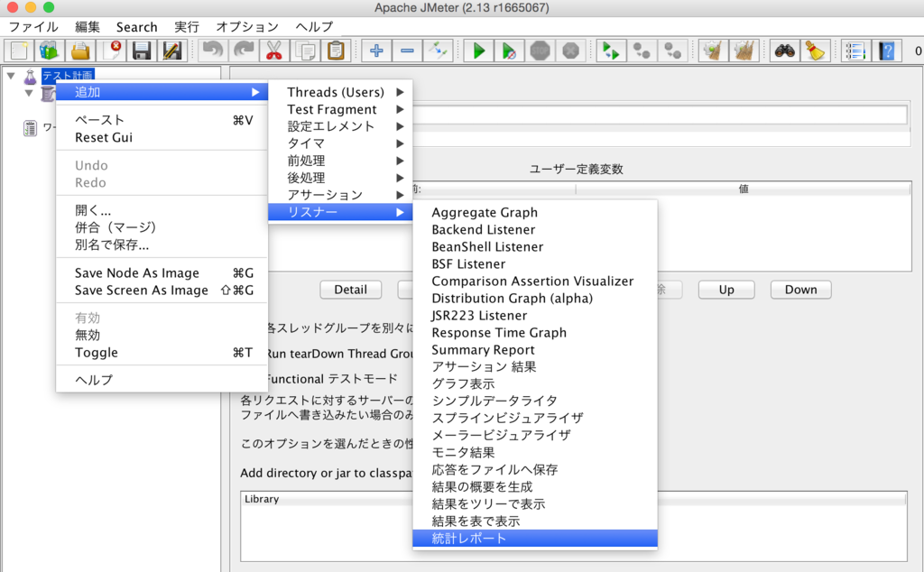924x572 pixels.
Task: Open Search with binoculars icon
Action: 784,51
